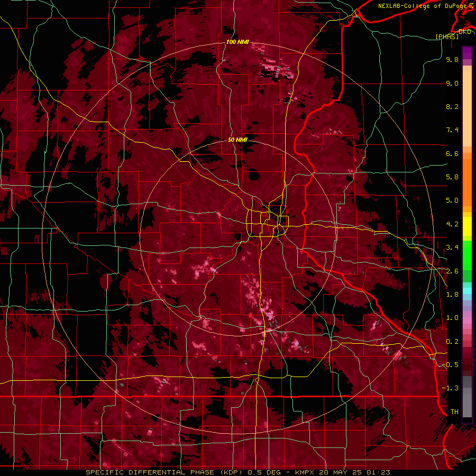Click the 'NEXLAB-College of DuPage' watermark text
This screenshot has width=476, height=476.
422,6
